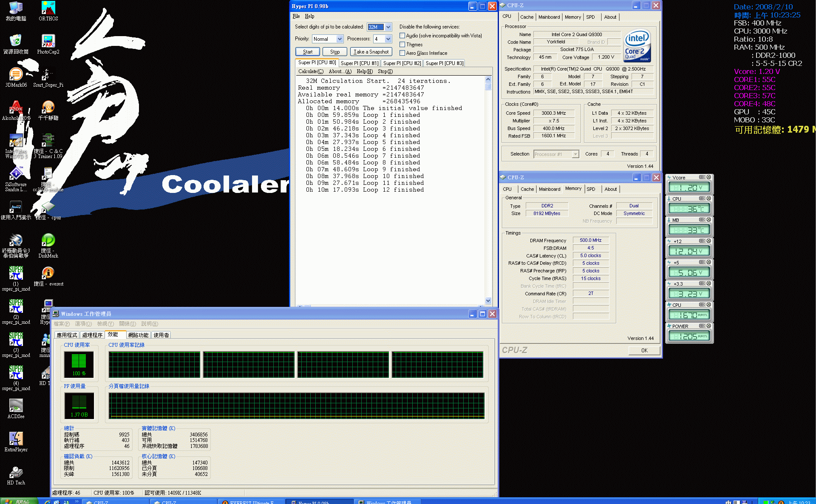Screen dimensions: 816x504
Task: Click the Vcore gadget settings icon
Action: [702, 177]
